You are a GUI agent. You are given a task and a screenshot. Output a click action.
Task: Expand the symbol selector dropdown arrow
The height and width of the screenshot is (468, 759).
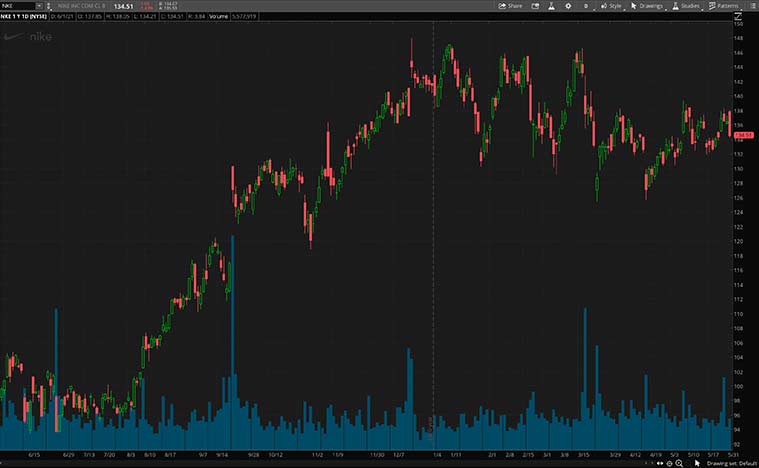[x=39, y=6]
